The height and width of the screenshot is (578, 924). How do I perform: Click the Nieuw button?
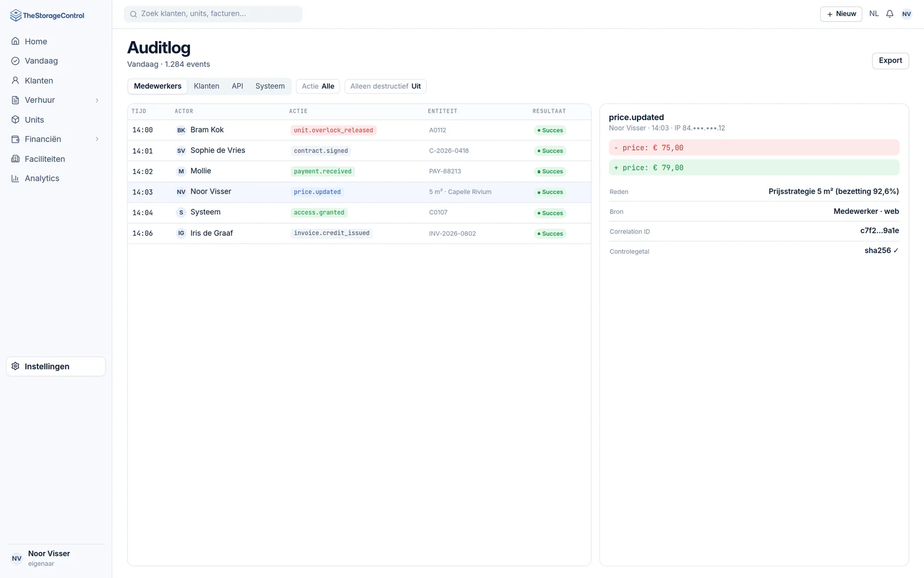click(x=841, y=14)
